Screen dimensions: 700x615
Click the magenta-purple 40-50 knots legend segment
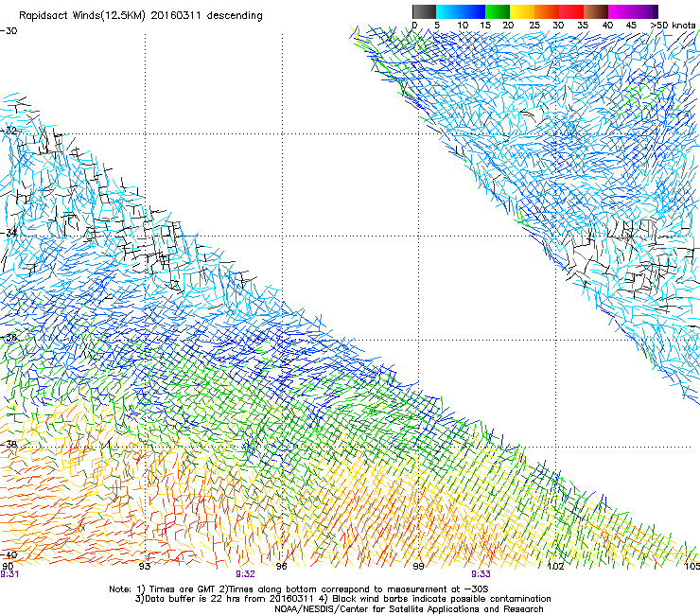633,11
